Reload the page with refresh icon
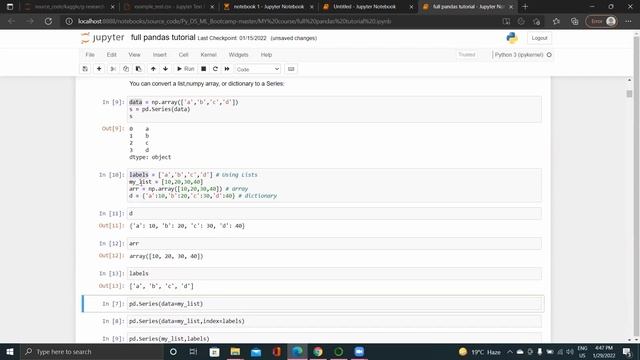640x360 pixels. (48, 21)
